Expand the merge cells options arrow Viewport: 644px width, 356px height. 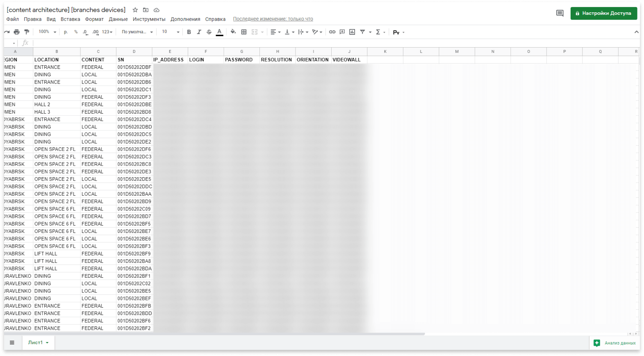click(x=262, y=32)
